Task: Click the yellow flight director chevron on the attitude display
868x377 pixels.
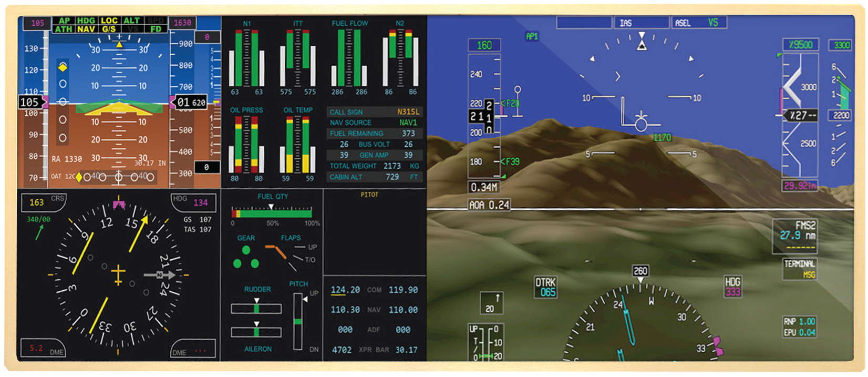Action: 119,109
